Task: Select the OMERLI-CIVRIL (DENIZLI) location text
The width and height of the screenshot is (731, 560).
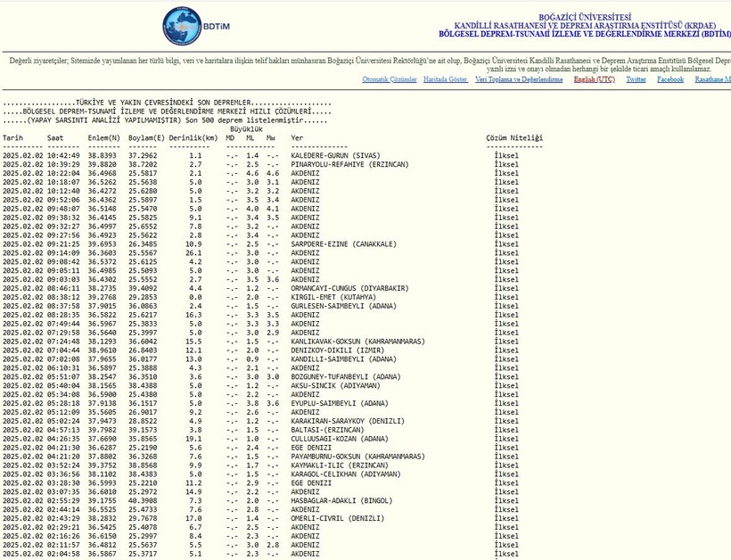Action: pyautogui.click(x=338, y=519)
